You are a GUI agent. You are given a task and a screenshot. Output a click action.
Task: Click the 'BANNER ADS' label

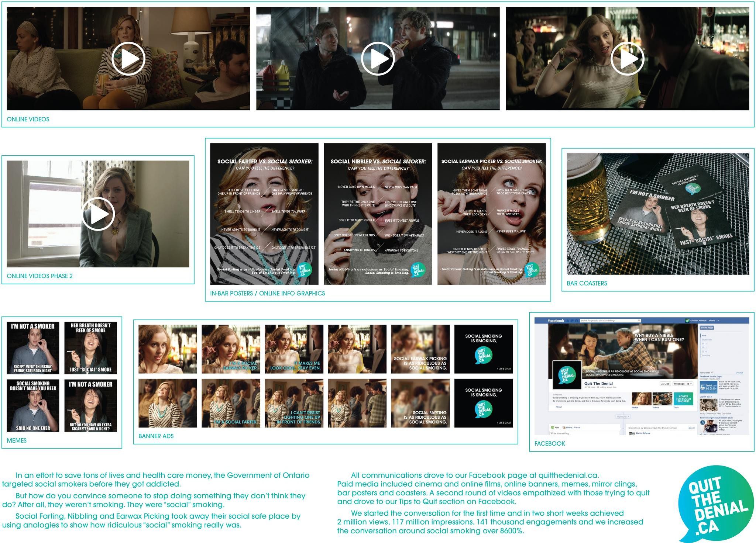[156, 436]
